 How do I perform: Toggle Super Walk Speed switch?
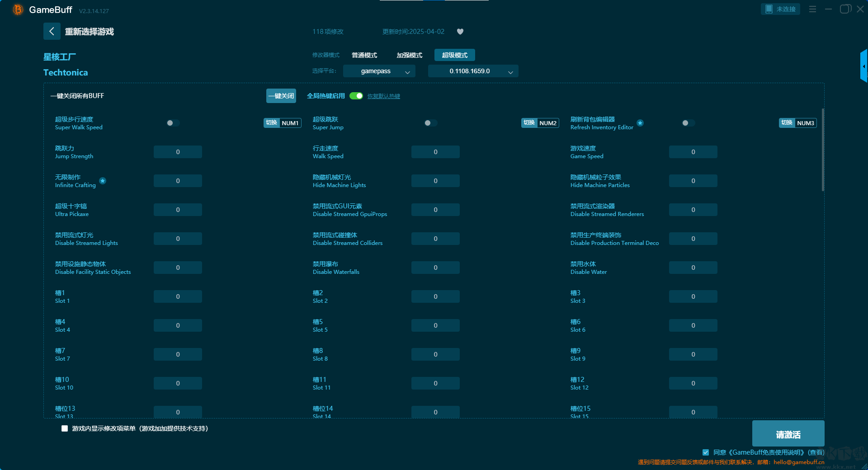(x=173, y=123)
